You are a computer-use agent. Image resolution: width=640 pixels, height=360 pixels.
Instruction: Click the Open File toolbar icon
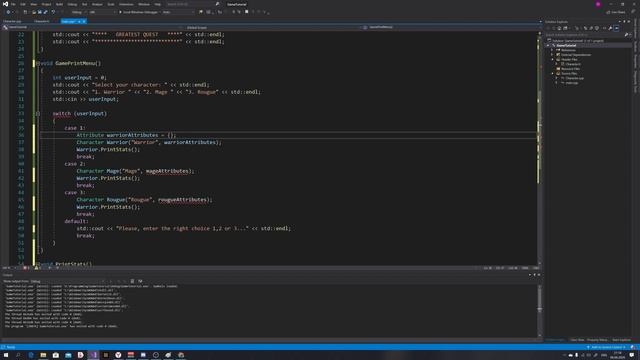[34, 12]
